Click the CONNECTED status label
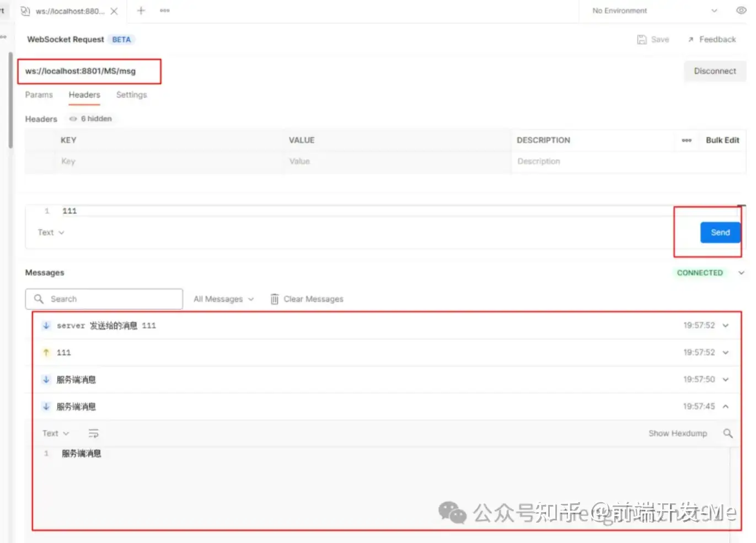This screenshot has width=756, height=543. (x=700, y=273)
